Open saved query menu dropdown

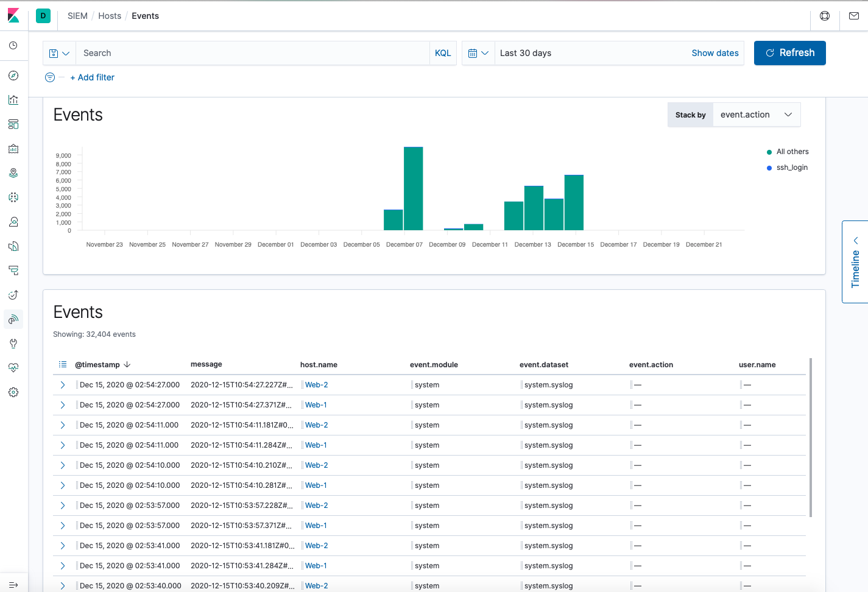tap(59, 53)
